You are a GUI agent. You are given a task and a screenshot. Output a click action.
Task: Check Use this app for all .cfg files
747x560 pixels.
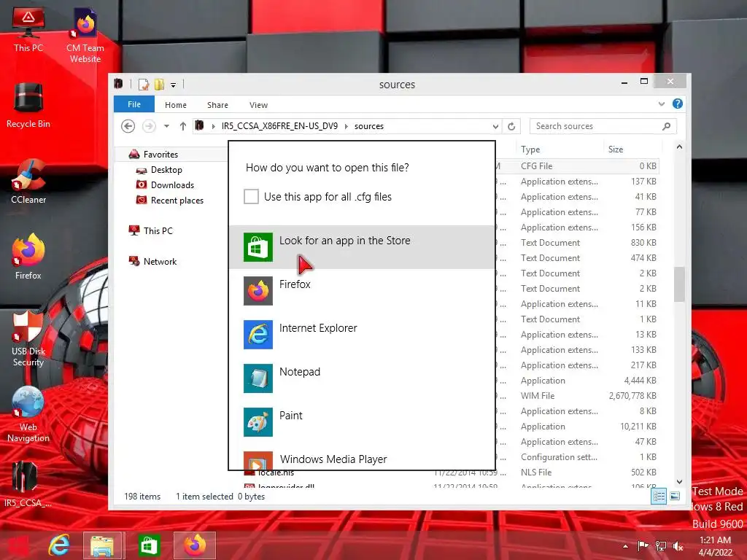[x=251, y=197]
